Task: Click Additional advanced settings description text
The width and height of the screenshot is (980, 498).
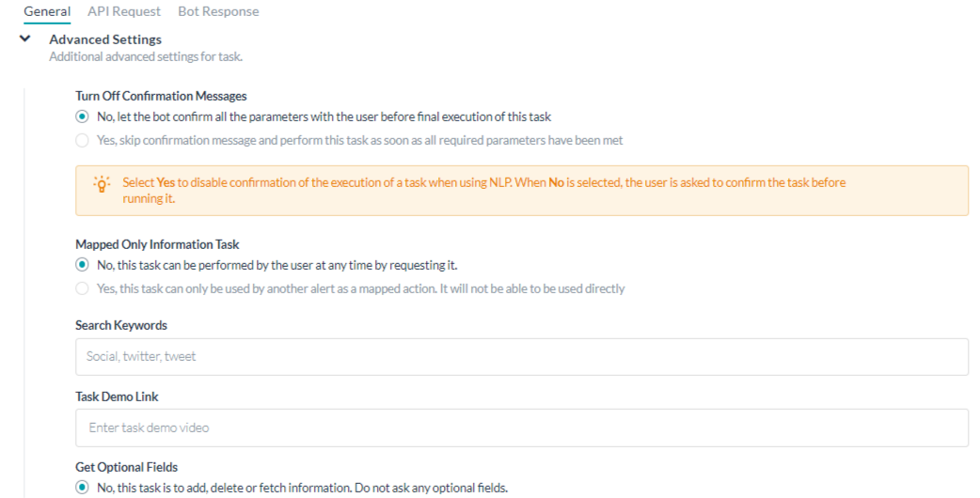Action: (x=147, y=56)
